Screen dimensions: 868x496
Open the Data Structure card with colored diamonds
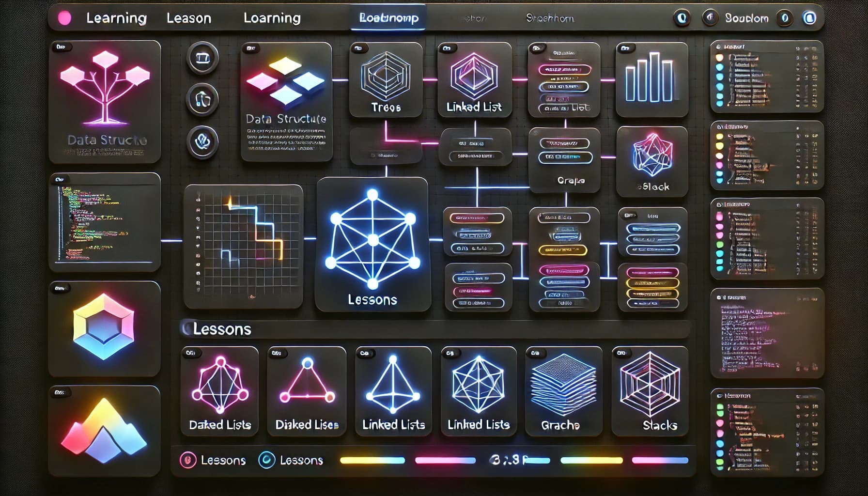(286, 102)
